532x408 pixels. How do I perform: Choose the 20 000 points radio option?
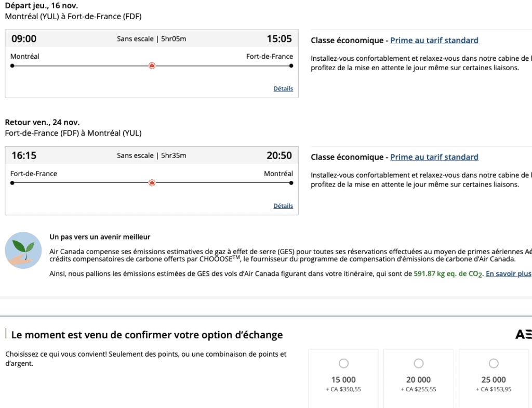point(418,363)
